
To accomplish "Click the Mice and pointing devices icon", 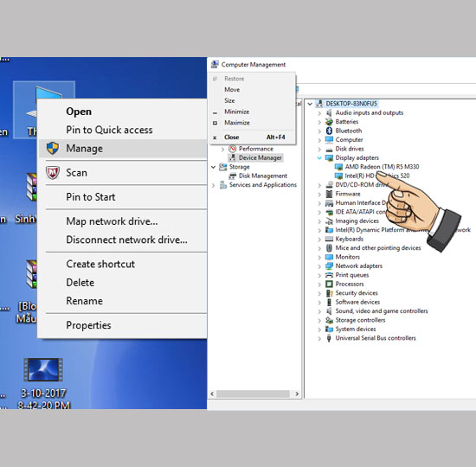I will pyautogui.click(x=329, y=248).
